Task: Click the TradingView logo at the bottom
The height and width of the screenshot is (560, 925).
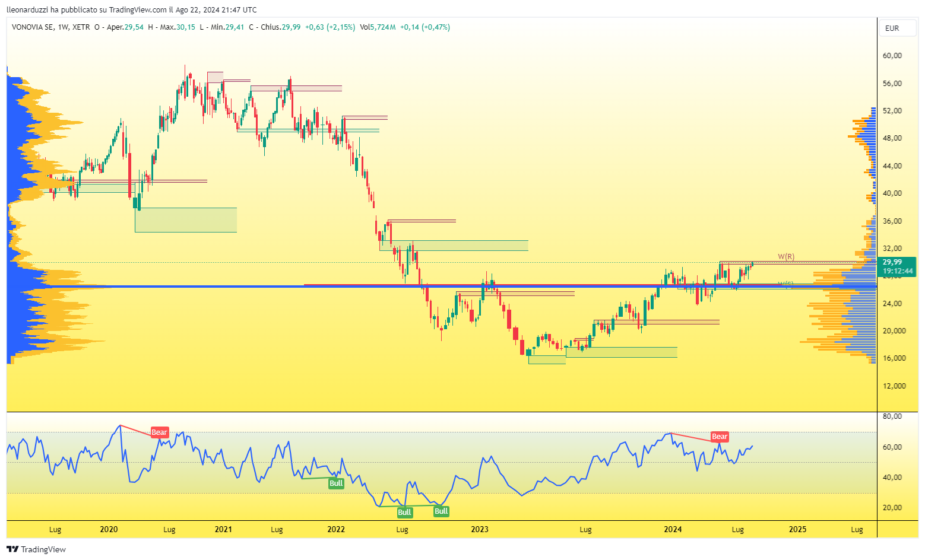Action: coord(36,549)
